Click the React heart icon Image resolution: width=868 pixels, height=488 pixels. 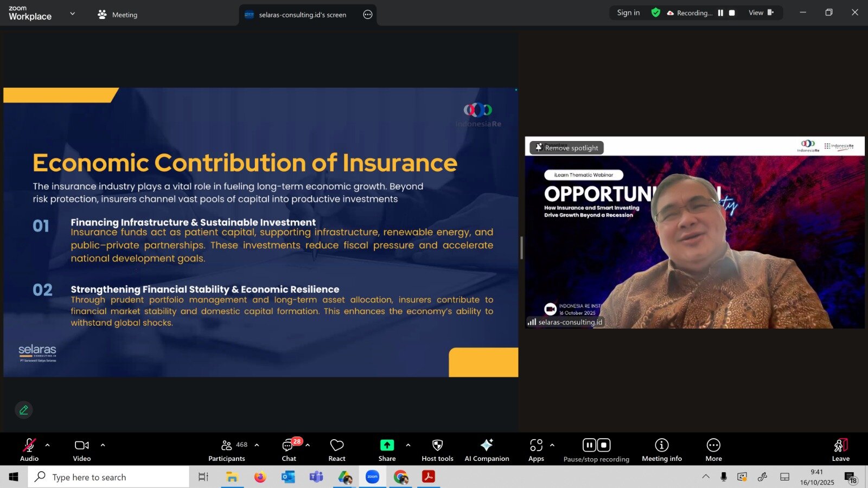point(336,450)
